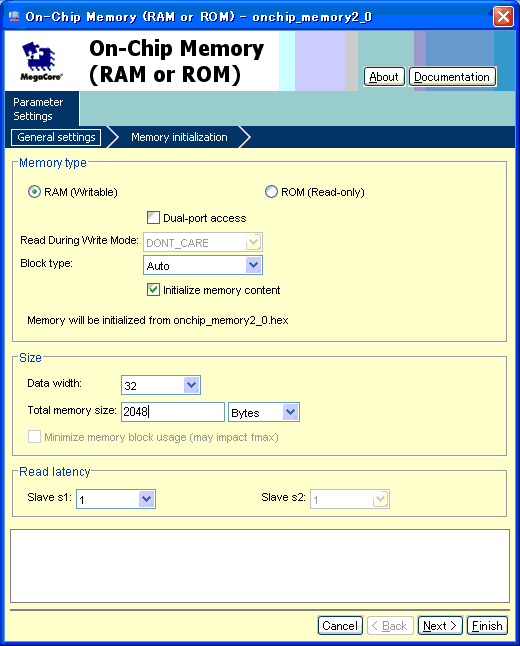Uncheck Initialize memory content

153,290
